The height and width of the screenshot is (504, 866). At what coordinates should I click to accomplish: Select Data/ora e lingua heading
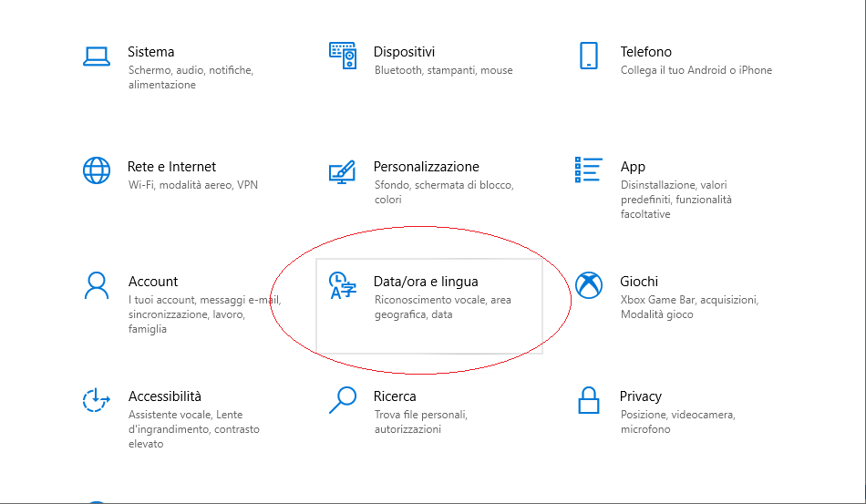[426, 282]
